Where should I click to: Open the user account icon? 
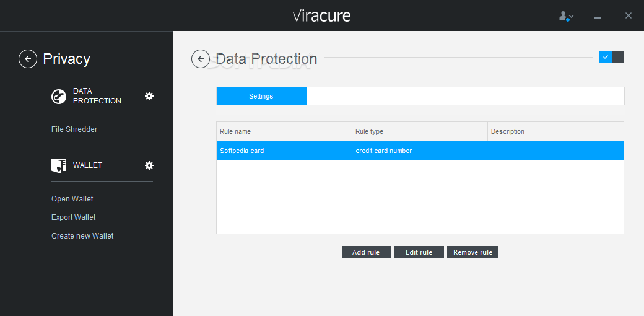click(563, 16)
